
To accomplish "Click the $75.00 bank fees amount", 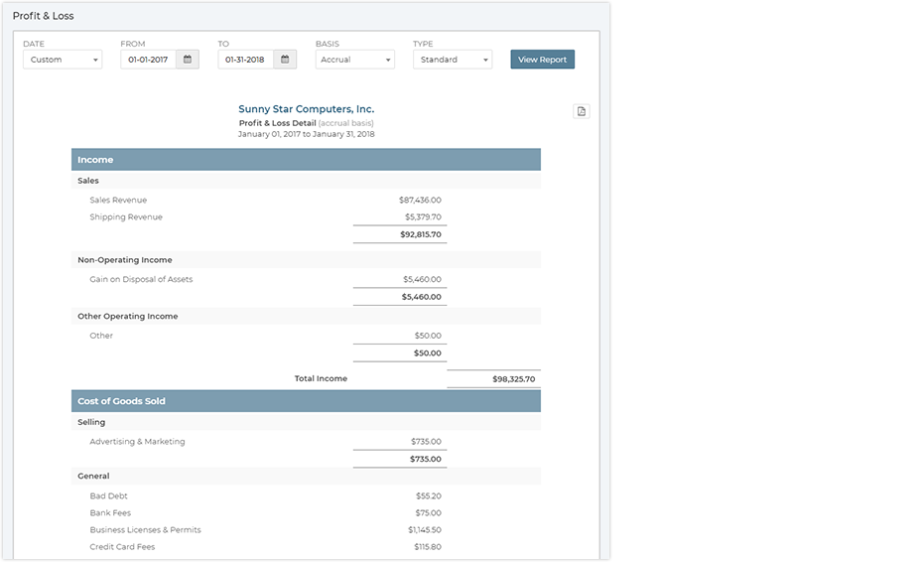I will 429,513.
